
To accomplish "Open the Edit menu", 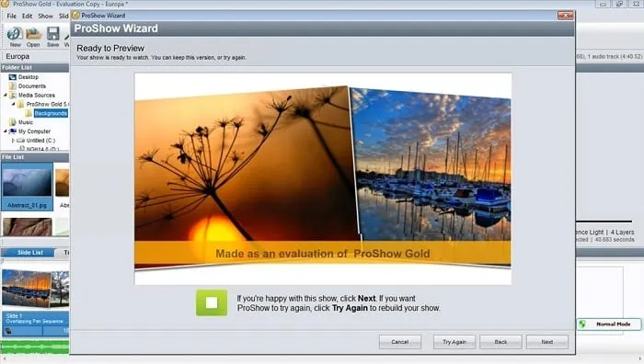I will (x=27, y=16).
